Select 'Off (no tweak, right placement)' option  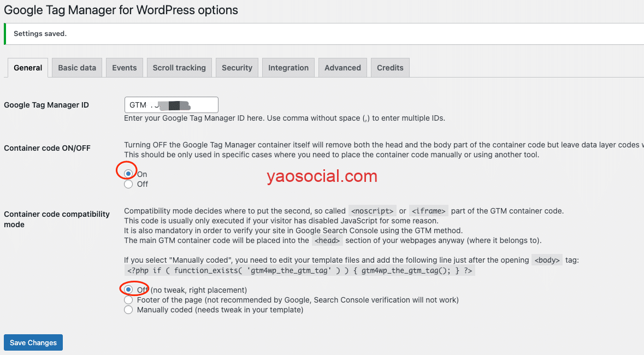(x=128, y=289)
